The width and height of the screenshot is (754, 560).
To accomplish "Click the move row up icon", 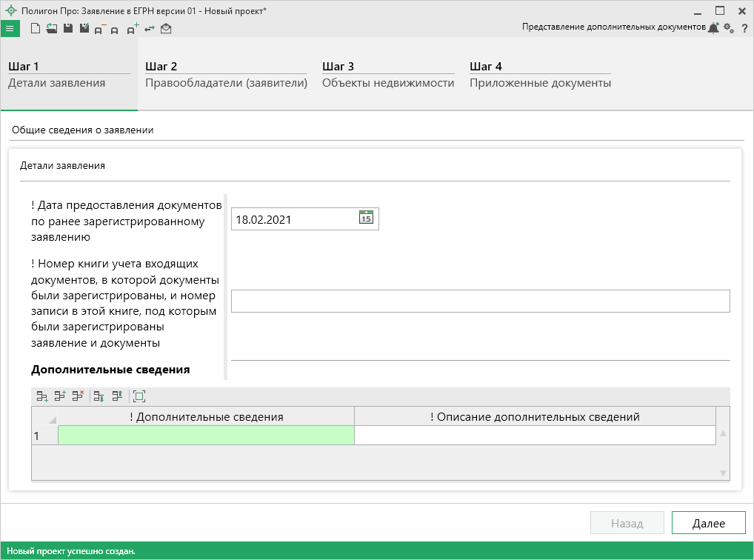I will pos(117,396).
